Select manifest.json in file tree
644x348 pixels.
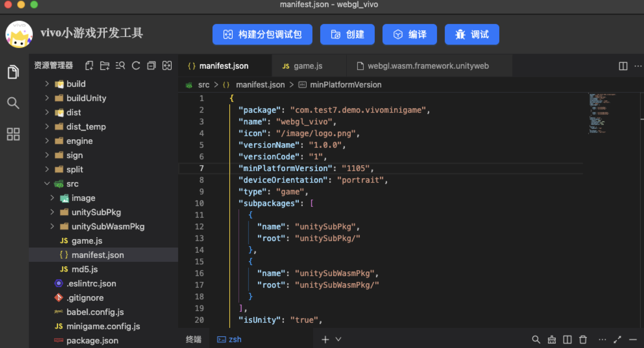click(103, 255)
